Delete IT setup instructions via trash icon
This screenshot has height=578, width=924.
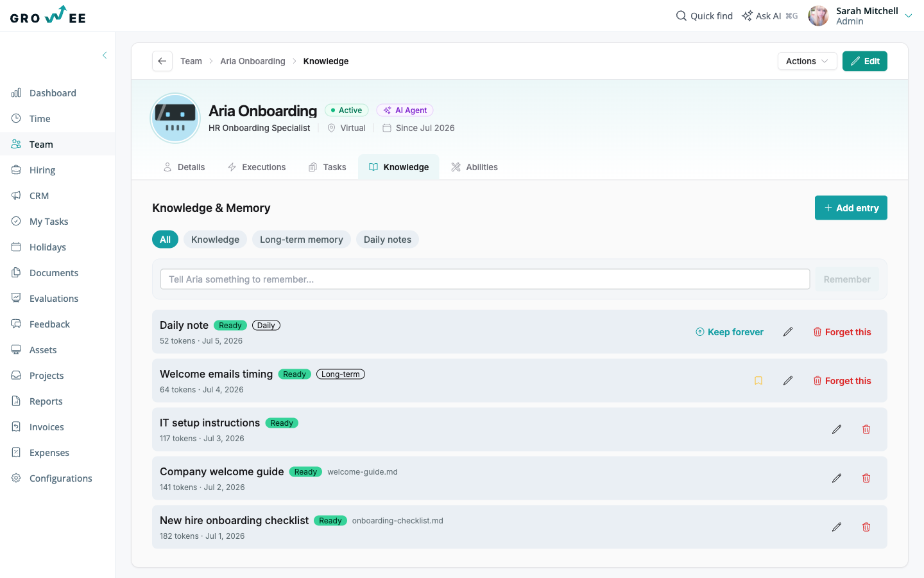click(x=866, y=430)
